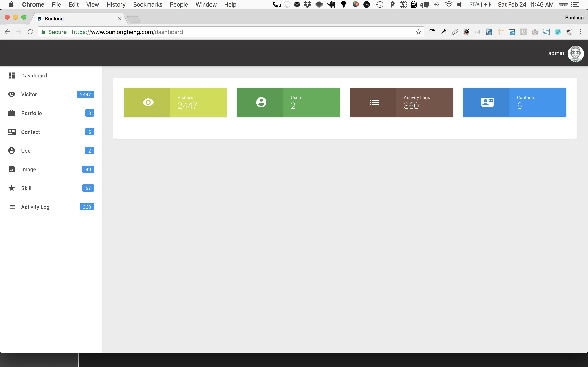The height and width of the screenshot is (367, 588).
Task: Click the admin avatar picture
Action: click(x=575, y=54)
